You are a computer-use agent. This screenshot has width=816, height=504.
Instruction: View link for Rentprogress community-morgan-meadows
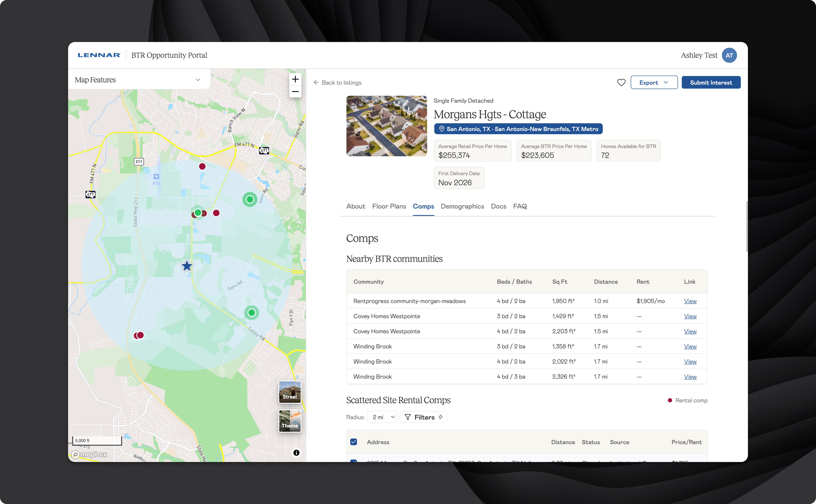[690, 301]
